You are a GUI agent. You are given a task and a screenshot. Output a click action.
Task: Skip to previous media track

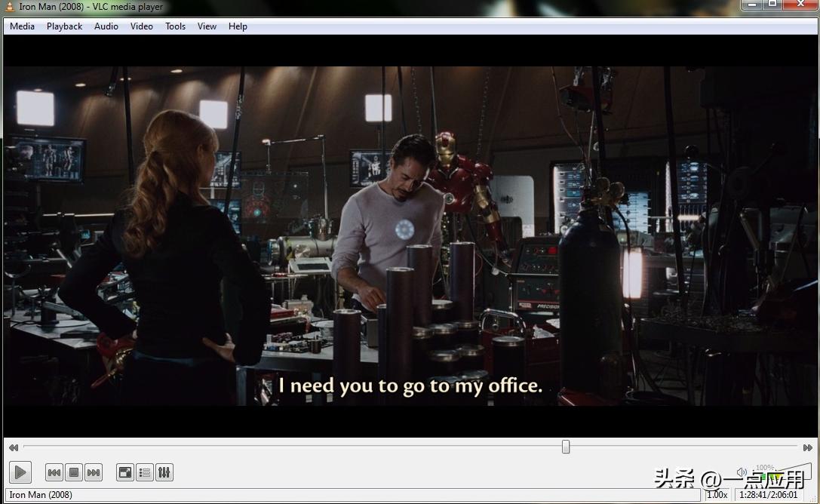pyautogui.click(x=54, y=473)
